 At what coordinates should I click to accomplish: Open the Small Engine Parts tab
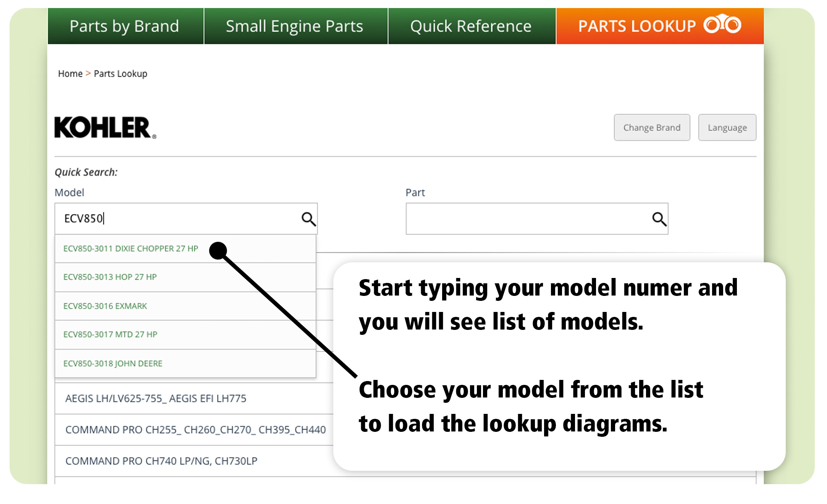[296, 26]
